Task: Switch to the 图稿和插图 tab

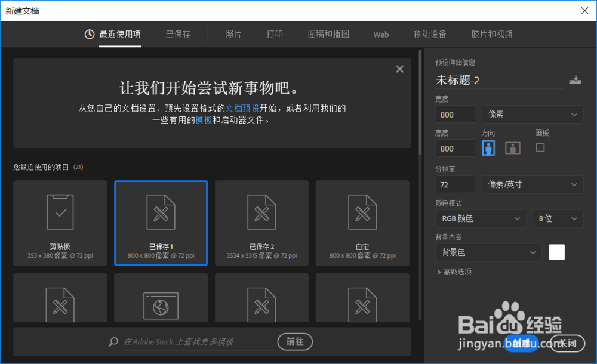Action: [328, 34]
